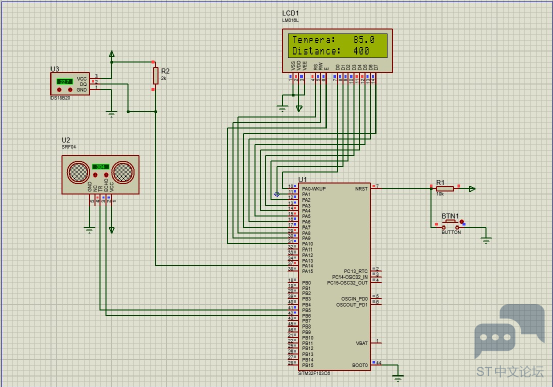Click the power terminal arrow right of R1

click(472, 189)
